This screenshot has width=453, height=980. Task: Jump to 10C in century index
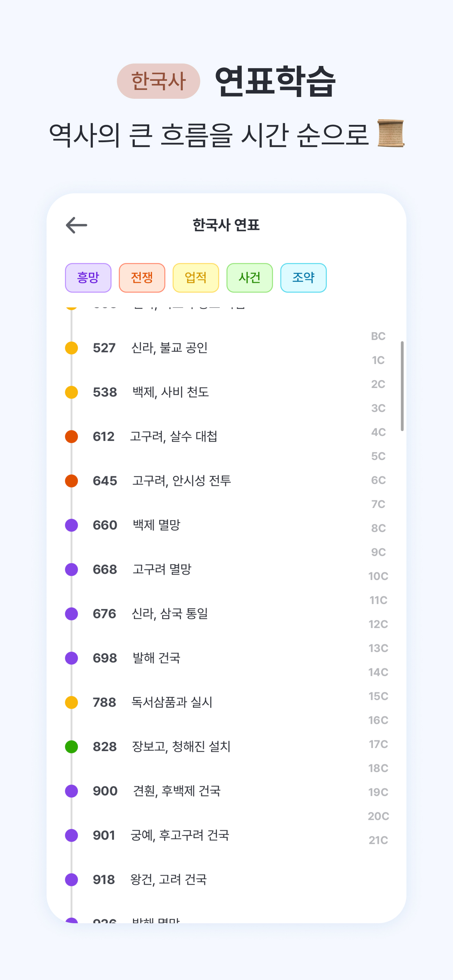click(378, 576)
